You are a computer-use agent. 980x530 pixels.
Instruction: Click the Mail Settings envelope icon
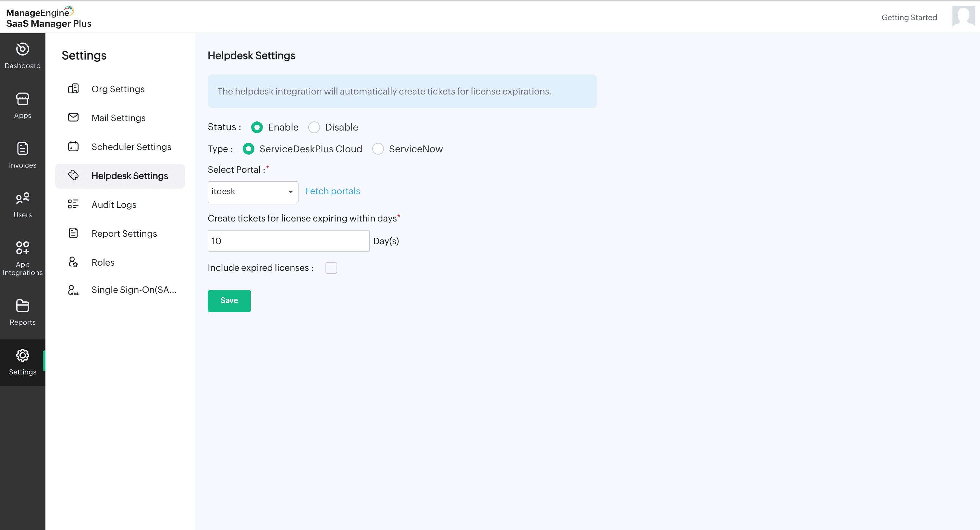tap(73, 118)
